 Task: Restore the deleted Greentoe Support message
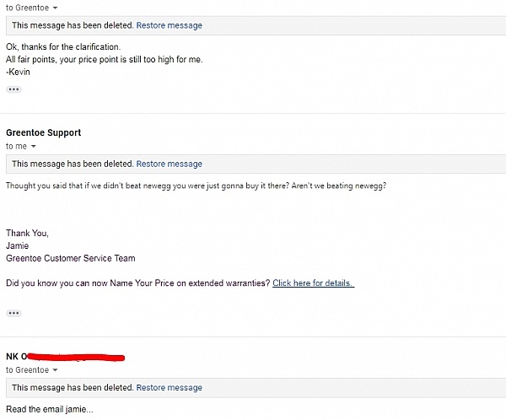(x=169, y=164)
